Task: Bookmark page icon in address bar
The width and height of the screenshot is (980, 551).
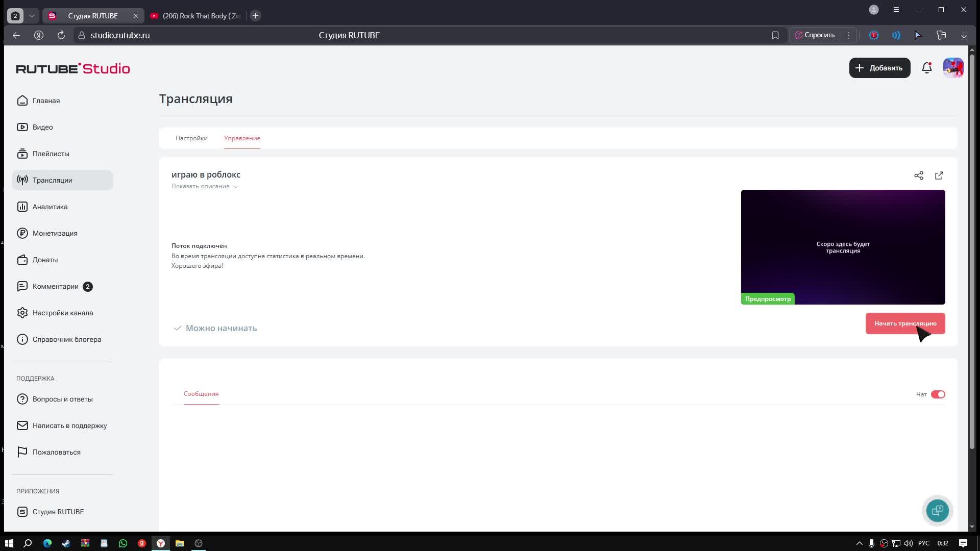Action: tap(775, 35)
